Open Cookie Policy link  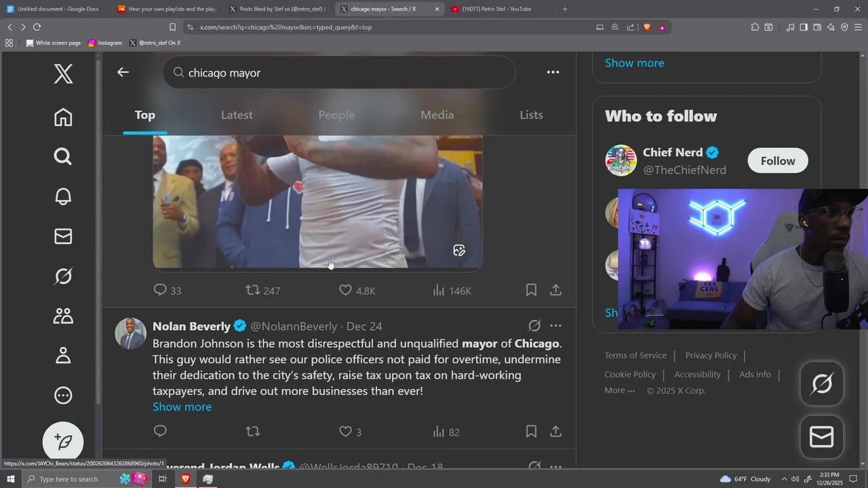click(630, 374)
